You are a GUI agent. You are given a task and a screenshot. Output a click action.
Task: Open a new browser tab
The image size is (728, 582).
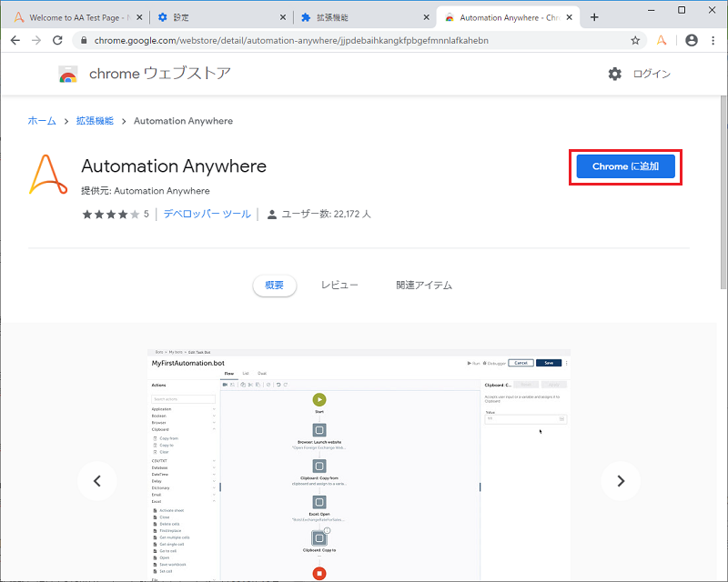[x=594, y=17]
